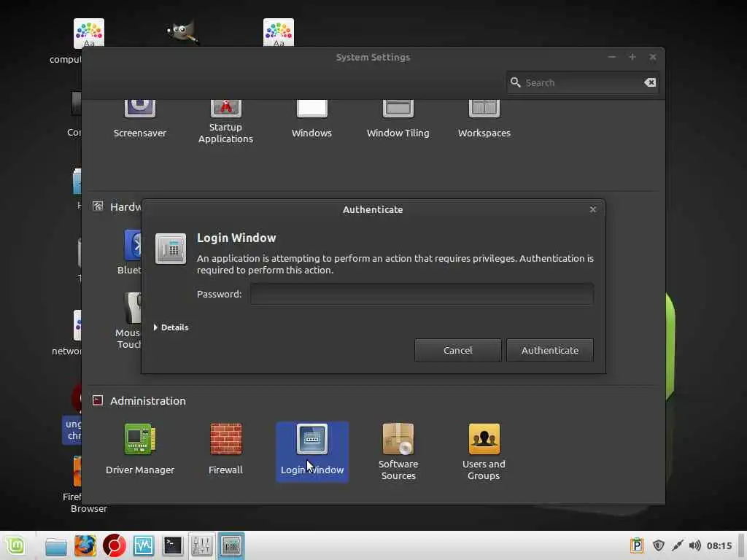Open System Monitor from the panel
This screenshot has height=560, width=747.
point(144,545)
